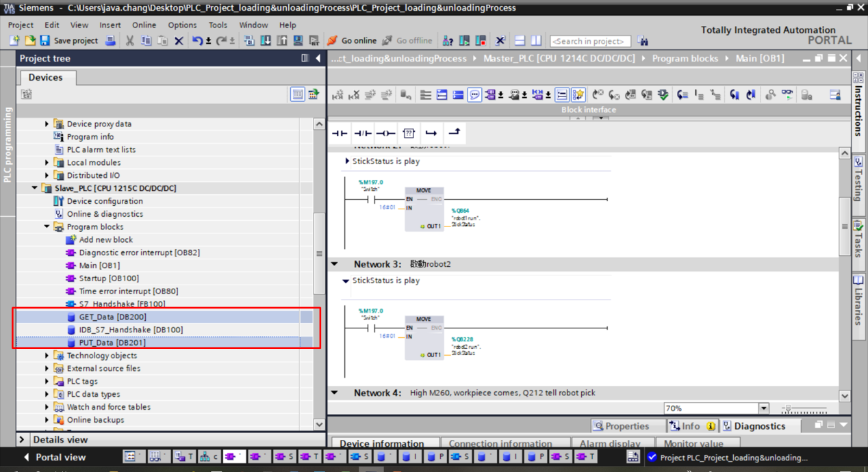868x472 pixels.
Task: Click the Open branch icon
Action: click(x=431, y=133)
